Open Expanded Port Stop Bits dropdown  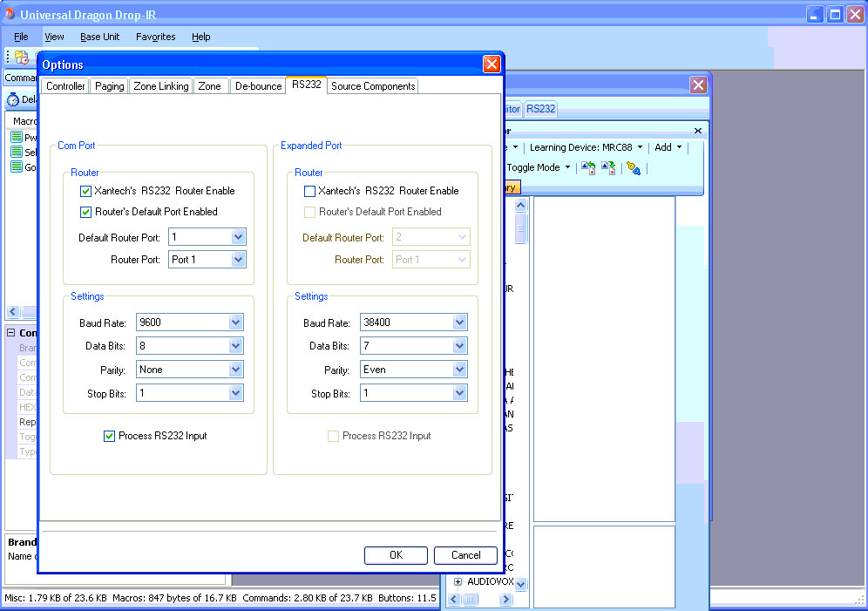point(459,393)
